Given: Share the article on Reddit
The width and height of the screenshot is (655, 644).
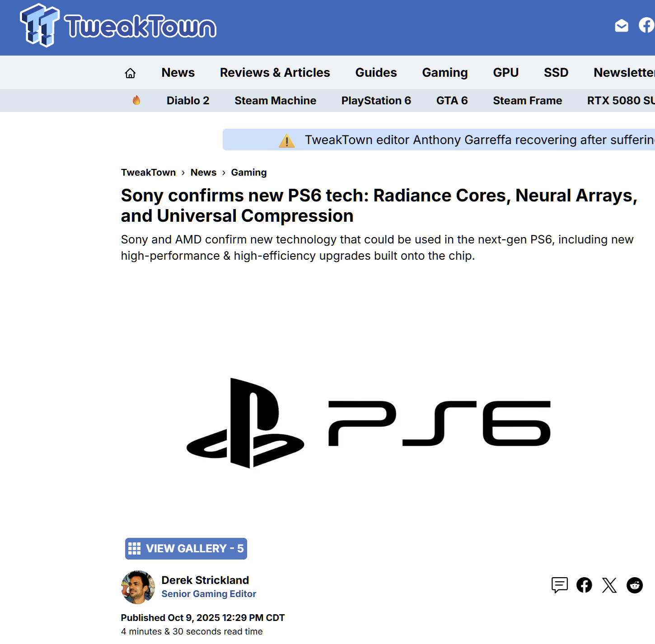Looking at the screenshot, I should pyautogui.click(x=635, y=585).
